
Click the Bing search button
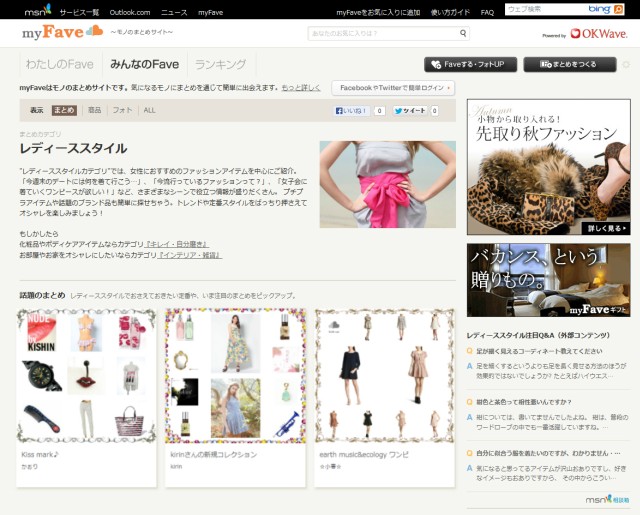[597, 10]
